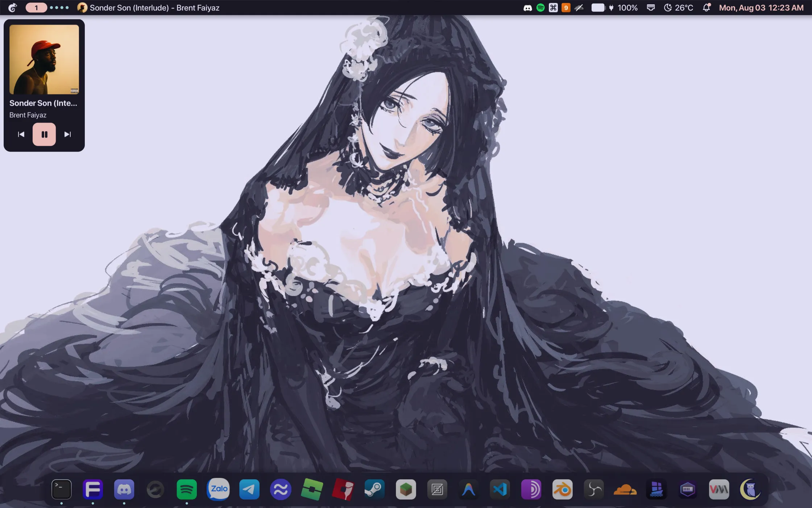812x508 pixels.
Task: Open Telegram from the dock
Action: [x=249, y=489]
